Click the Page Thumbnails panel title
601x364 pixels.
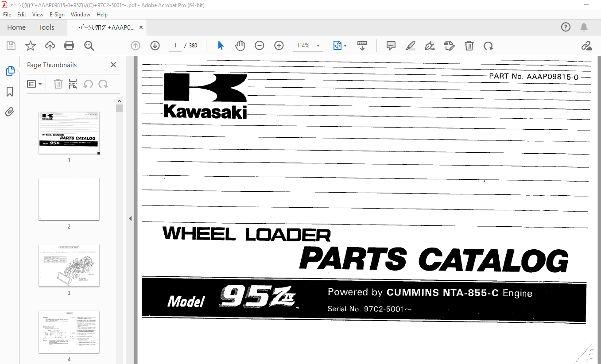click(52, 65)
